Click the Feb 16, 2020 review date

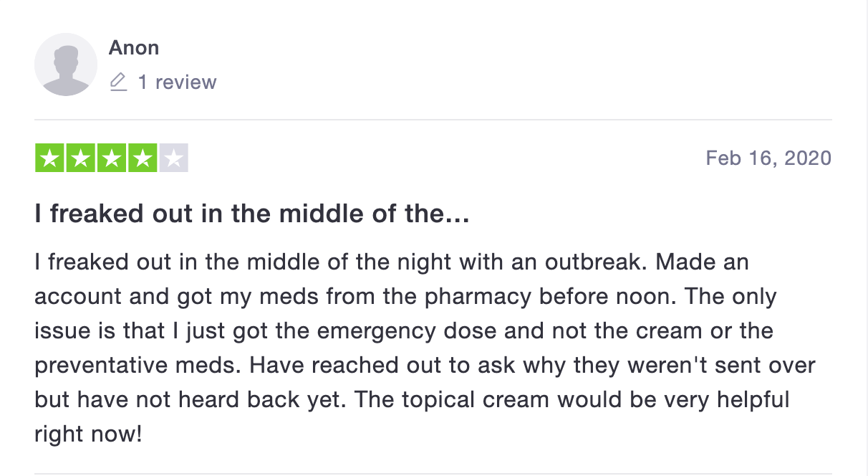(768, 158)
